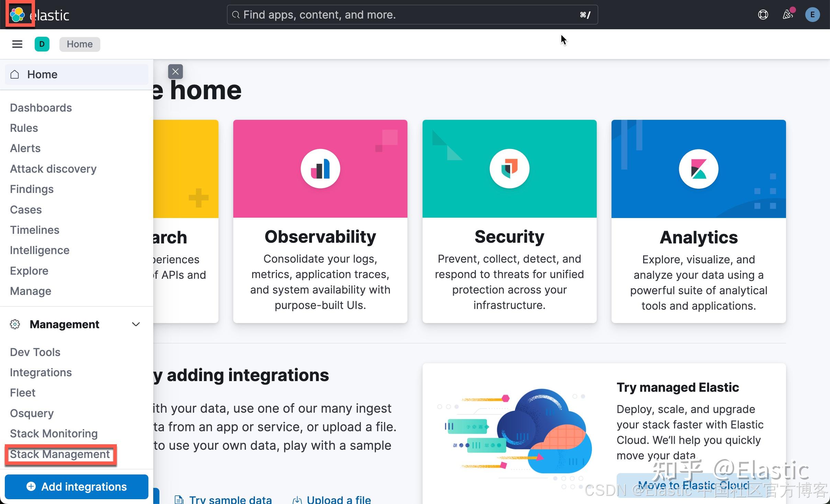Close the welcome home banner

click(x=175, y=71)
